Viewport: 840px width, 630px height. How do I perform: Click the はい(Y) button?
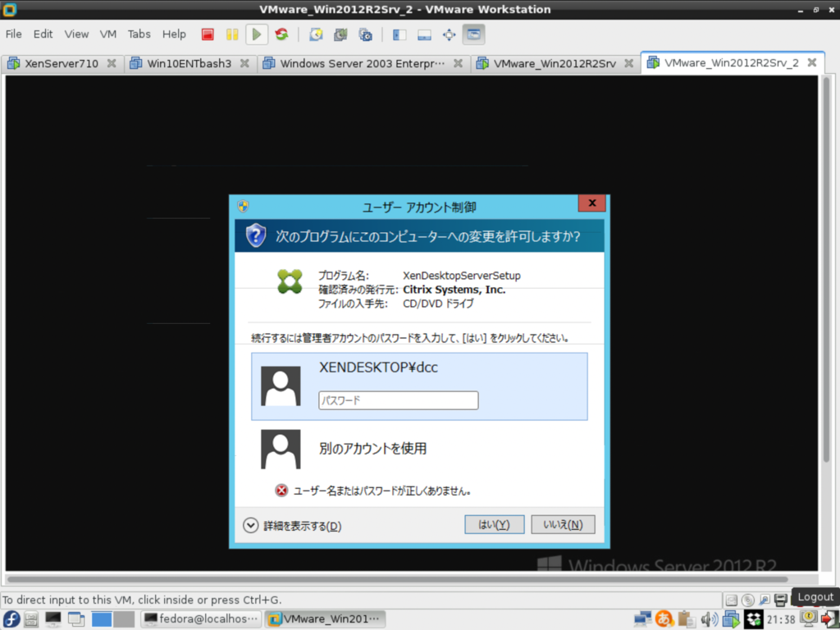pos(494,524)
